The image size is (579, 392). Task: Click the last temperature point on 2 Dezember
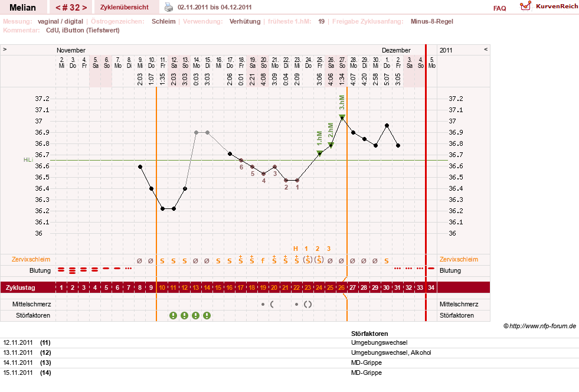(x=398, y=146)
